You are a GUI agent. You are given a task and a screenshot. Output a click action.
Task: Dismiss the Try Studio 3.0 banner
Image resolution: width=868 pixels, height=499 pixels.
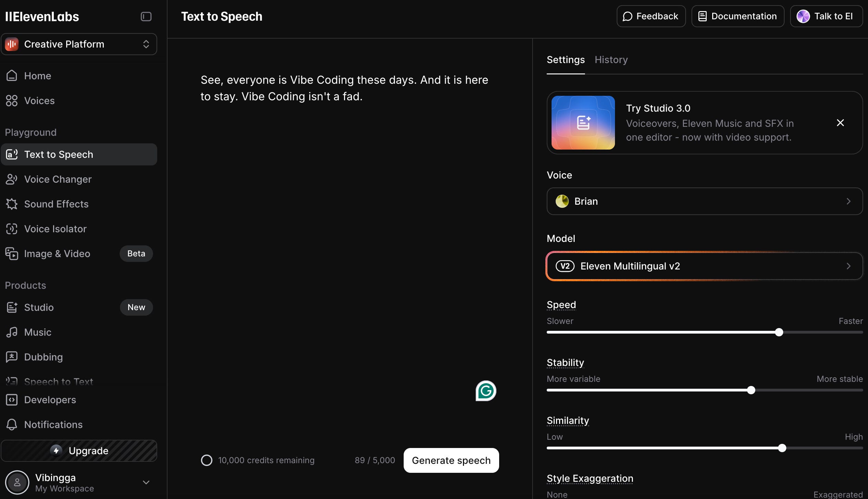[840, 123]
